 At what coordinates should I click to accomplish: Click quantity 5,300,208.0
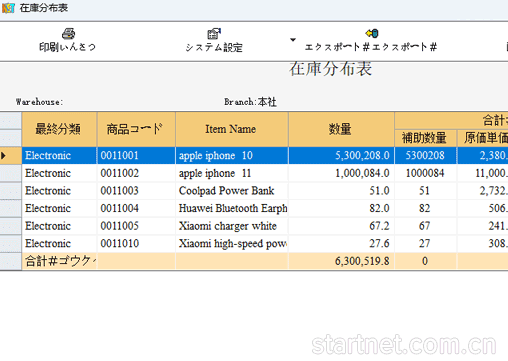(341, 155)
